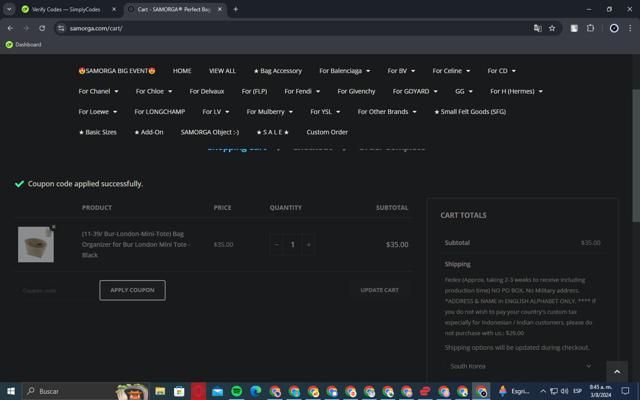The image size is (640, 400).
Task: Expand the For YSL dropdown
Action: 325,111
